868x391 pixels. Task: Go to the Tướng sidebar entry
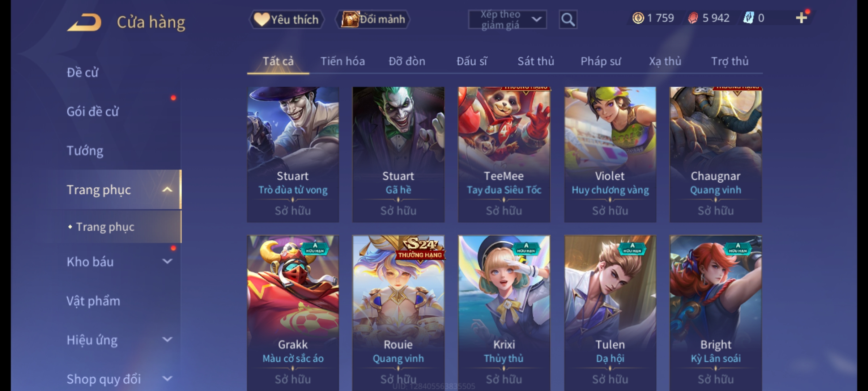tap(85, 151)
